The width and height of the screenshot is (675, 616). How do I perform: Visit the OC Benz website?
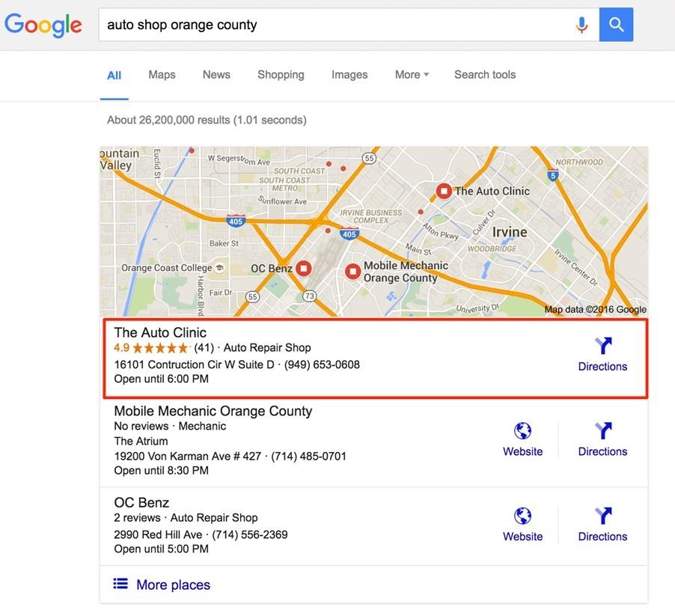[x=522, y=525]
